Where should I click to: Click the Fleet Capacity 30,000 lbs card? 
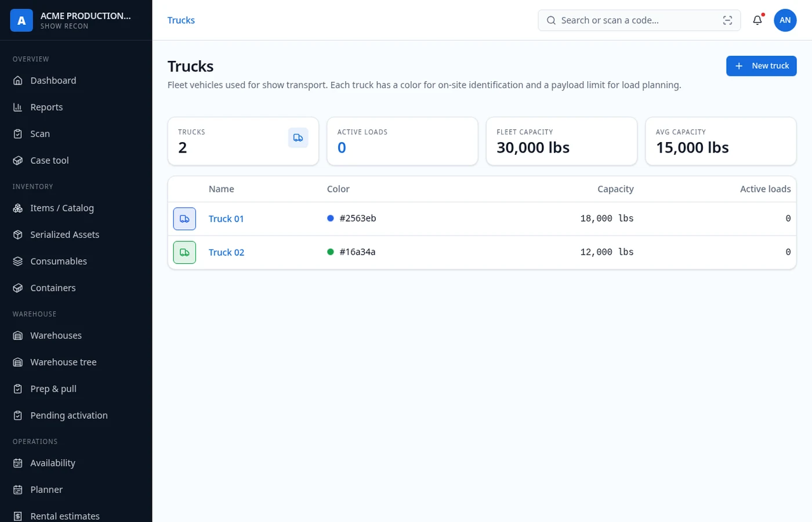(x=561, y=142)
